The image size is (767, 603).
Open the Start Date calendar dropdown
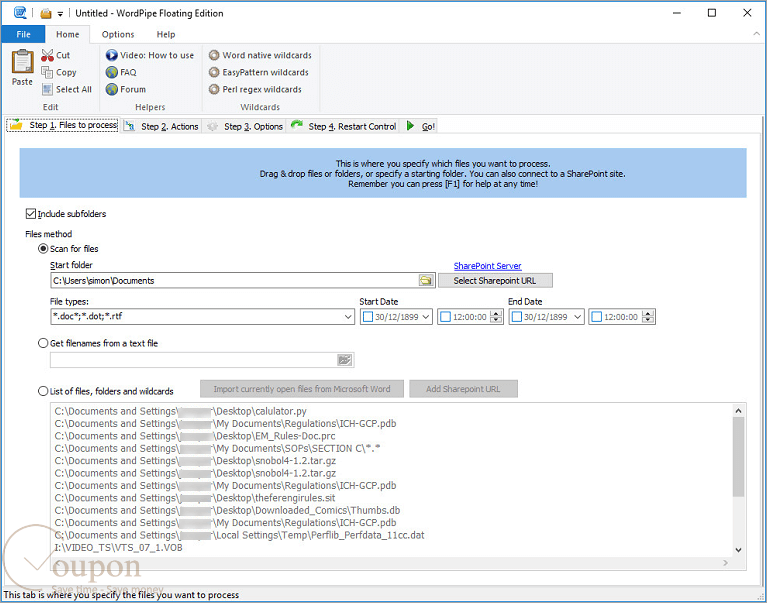coord(426,317)
